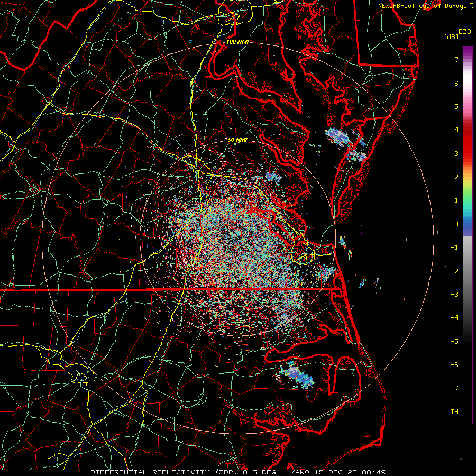Click the 100 NMI range ring label

pyautogui.click(x=237, y=42)
